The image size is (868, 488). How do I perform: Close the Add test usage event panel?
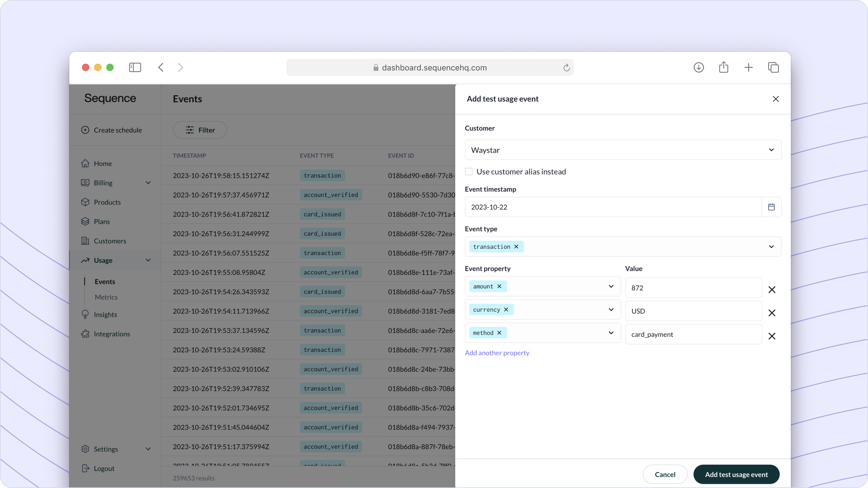click(775, 99)
